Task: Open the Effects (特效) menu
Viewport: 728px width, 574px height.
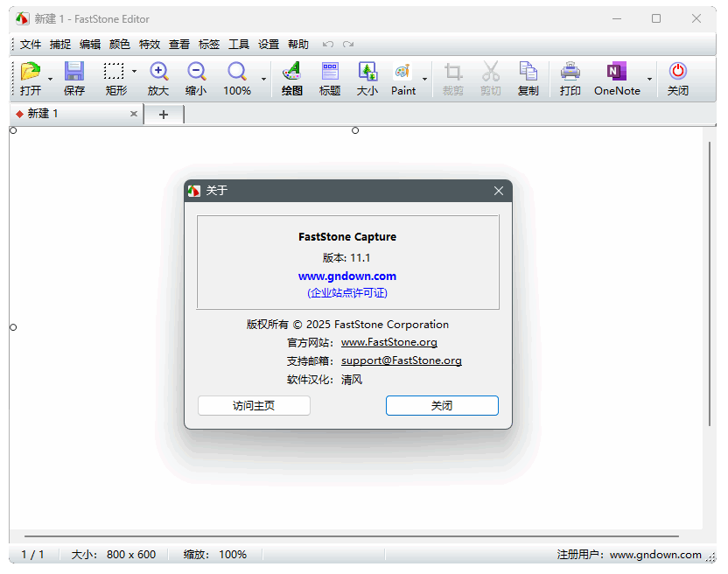Action: (x=150, y=45)
